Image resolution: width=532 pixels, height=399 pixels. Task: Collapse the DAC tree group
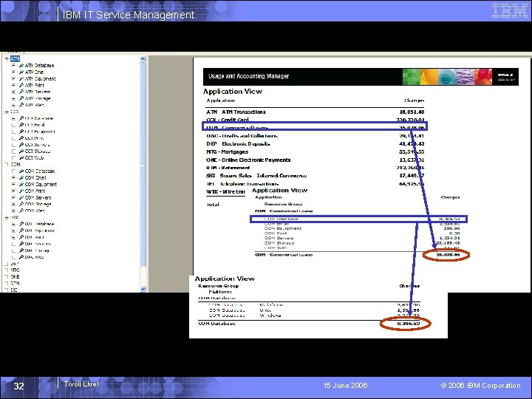(7, 217)
